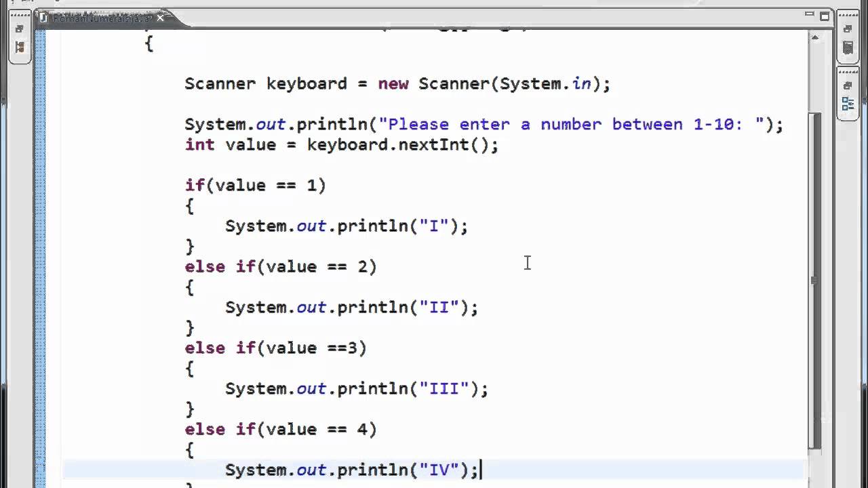This screenshot has height=488, width=868.
Task: Close the RomanNumerals.java editor tab
Action: pyautogui.click(x=161, y=18)
